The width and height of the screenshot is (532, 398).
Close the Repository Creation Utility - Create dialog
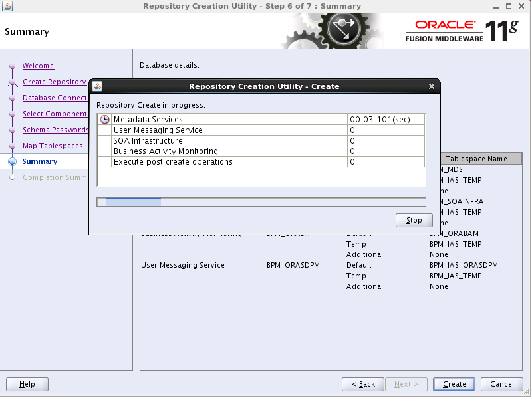tap(431, 86)
